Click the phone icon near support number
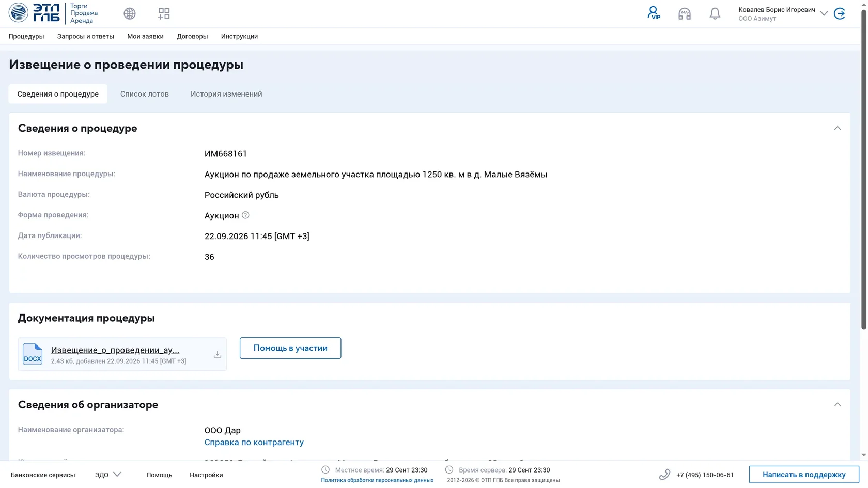Viewport: 868px width, 488px height. [664, 475]
